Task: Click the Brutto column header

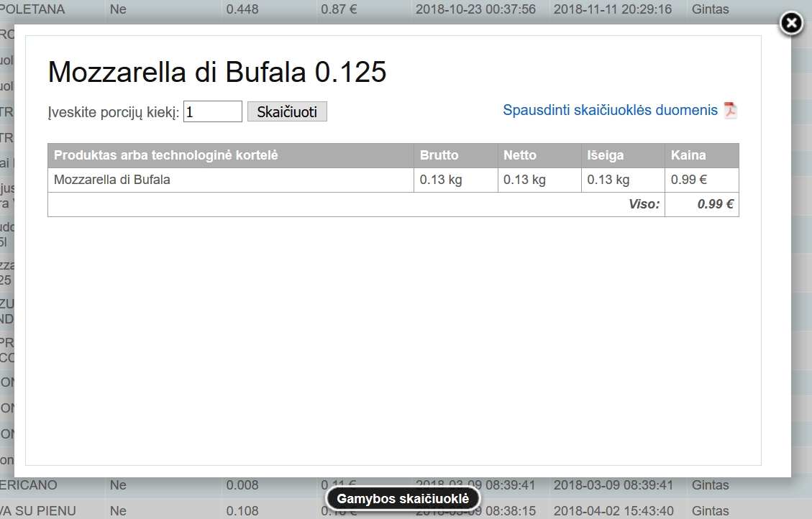Action: [439, 155]
